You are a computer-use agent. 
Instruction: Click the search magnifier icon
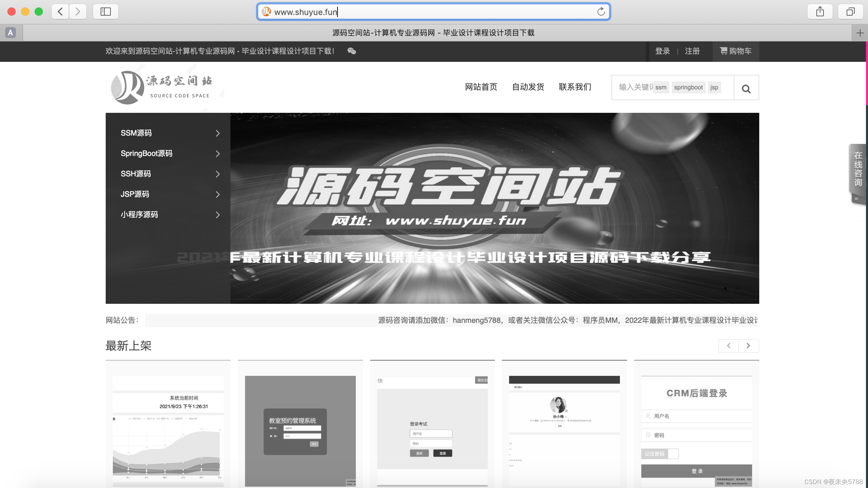[x=746, y=88]
